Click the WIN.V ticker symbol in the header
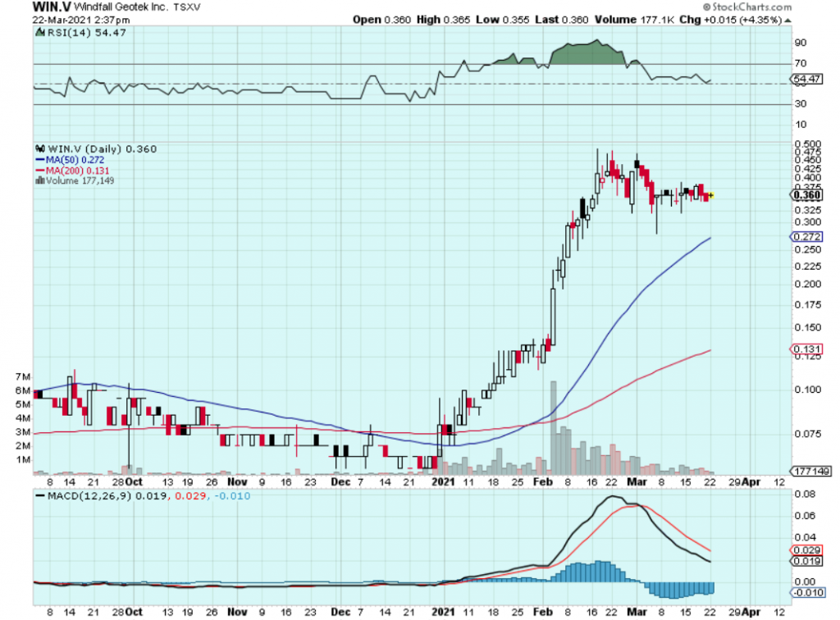Viewport: 840px width, 620px height. click(52, 7)
